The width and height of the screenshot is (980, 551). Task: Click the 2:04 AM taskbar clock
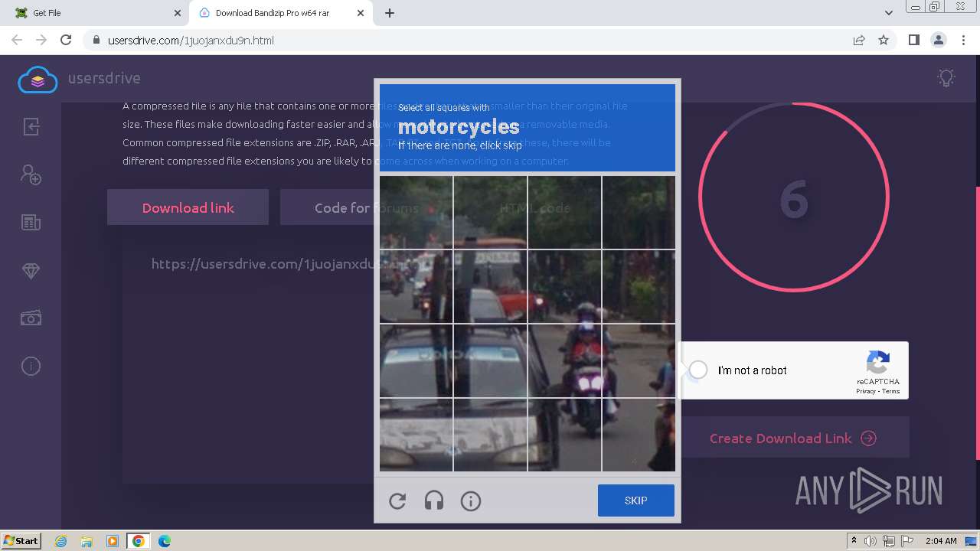pos(941,541)
